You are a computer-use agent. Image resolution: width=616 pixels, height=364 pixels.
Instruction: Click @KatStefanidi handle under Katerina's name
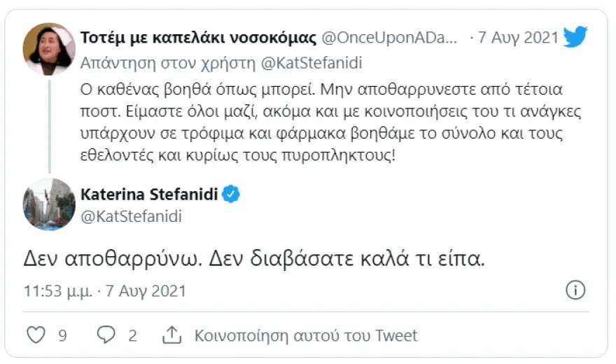coord(131,216)
